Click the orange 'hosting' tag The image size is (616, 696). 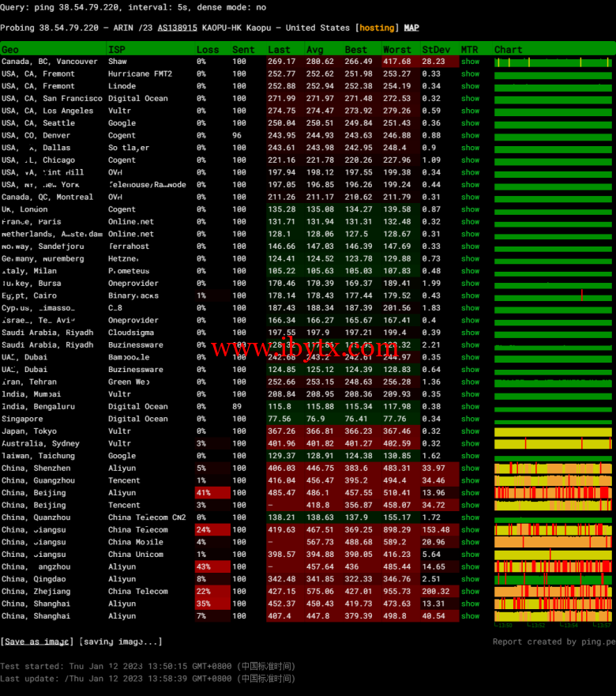(x=377, y=28)
